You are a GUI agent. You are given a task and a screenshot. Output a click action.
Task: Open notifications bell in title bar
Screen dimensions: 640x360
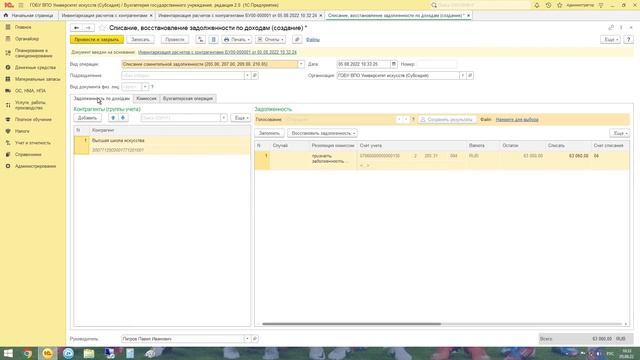click(x=537, y=5)
